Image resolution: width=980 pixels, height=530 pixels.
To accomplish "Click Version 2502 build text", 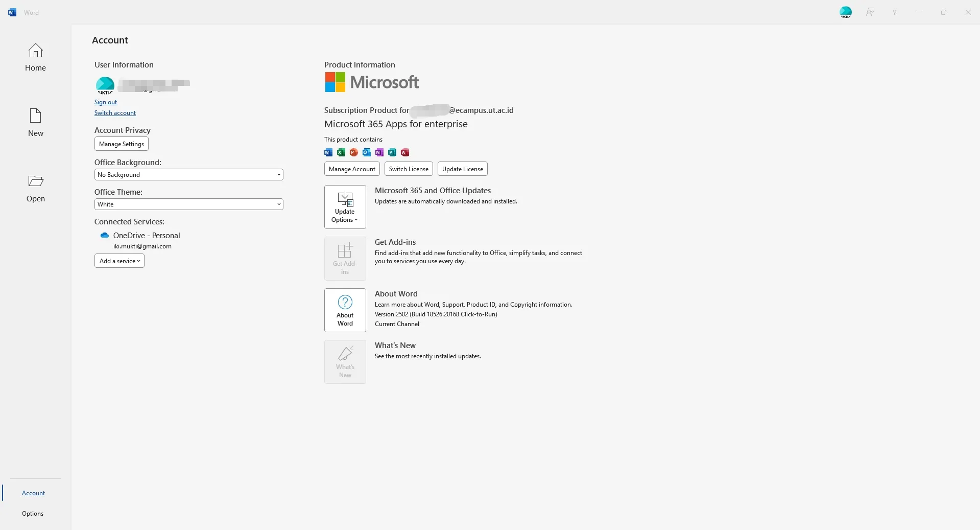I will point(436,314).
